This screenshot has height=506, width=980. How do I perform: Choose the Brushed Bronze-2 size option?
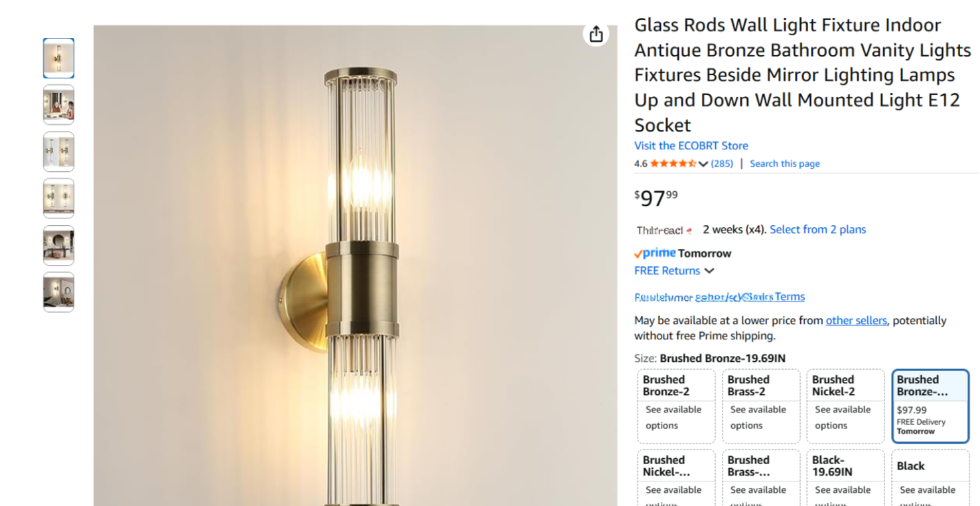[x=676, y=406]
